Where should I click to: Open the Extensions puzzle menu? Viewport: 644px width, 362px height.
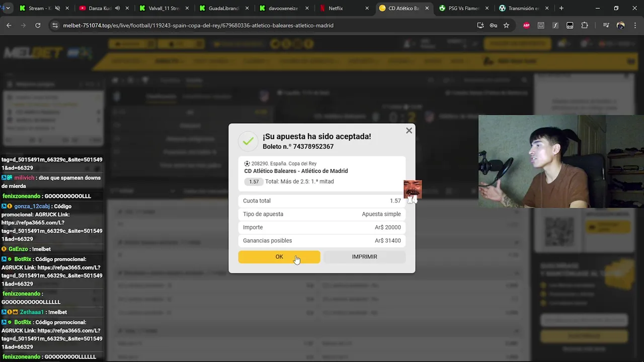point(584,25)
